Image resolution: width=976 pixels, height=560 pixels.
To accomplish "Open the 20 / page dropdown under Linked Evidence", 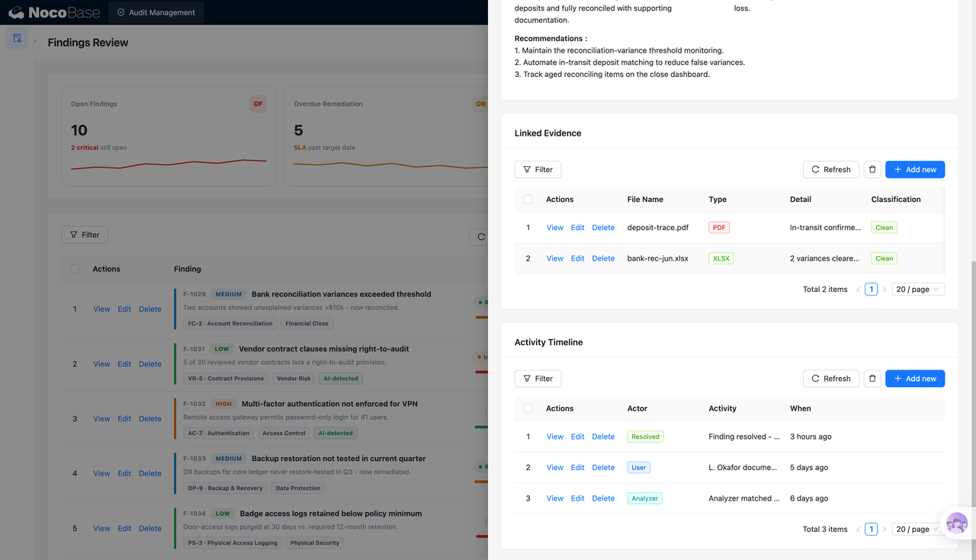I will pyautogui.click(x=919, y=290).
